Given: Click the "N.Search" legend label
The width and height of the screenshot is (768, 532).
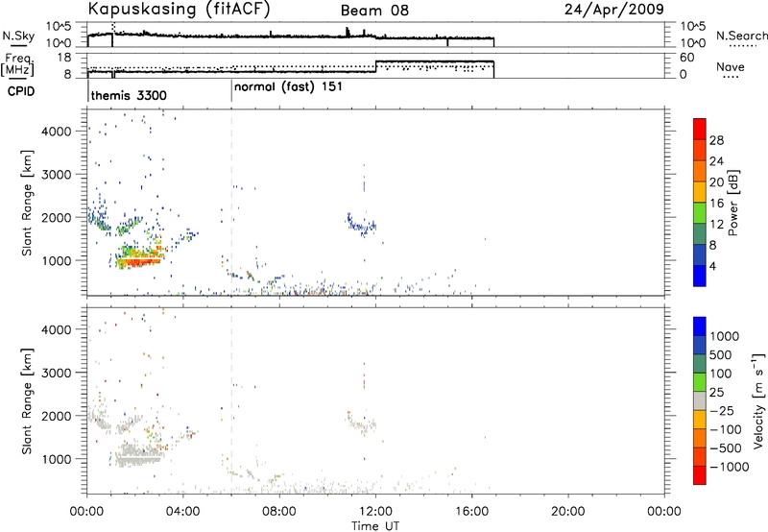Looking at the screenshot, I should 741,36.
